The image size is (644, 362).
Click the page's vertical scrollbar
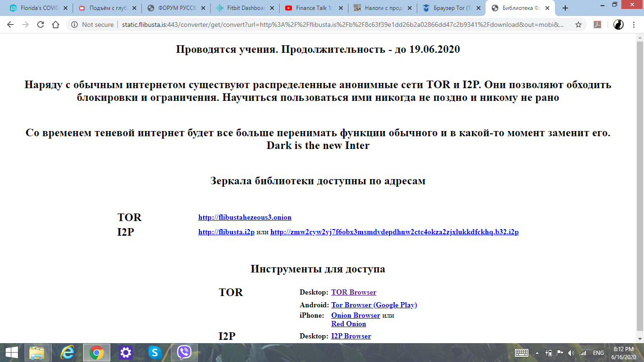639,189
